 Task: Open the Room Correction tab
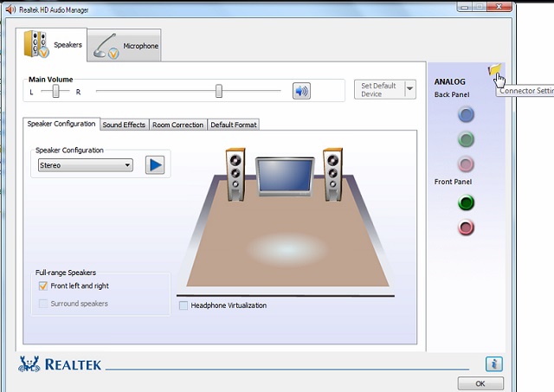click(177, 125)
